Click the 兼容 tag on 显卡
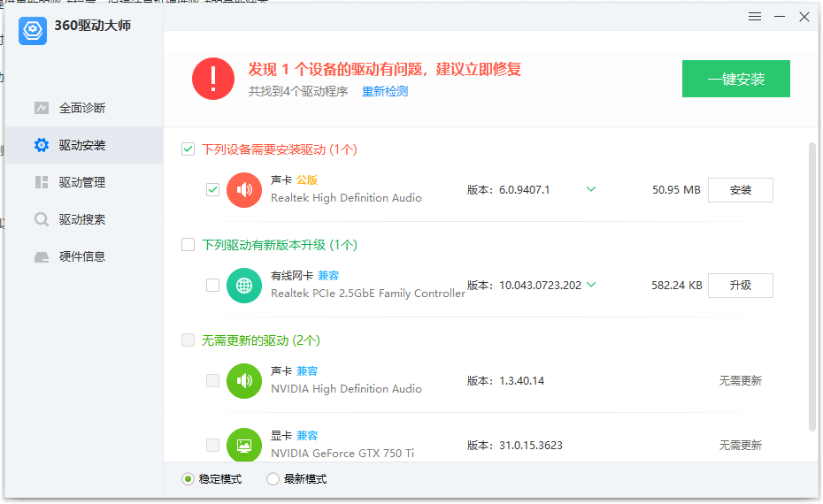Viewport: 823px width, 504px height. pos(307,435)
